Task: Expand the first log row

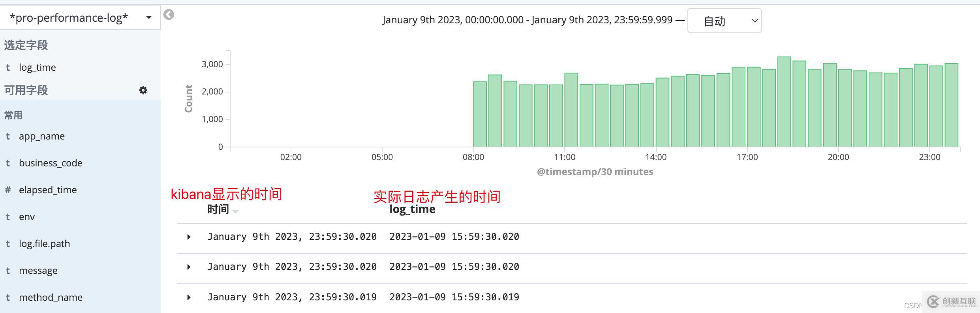Action: pos(189,237)
